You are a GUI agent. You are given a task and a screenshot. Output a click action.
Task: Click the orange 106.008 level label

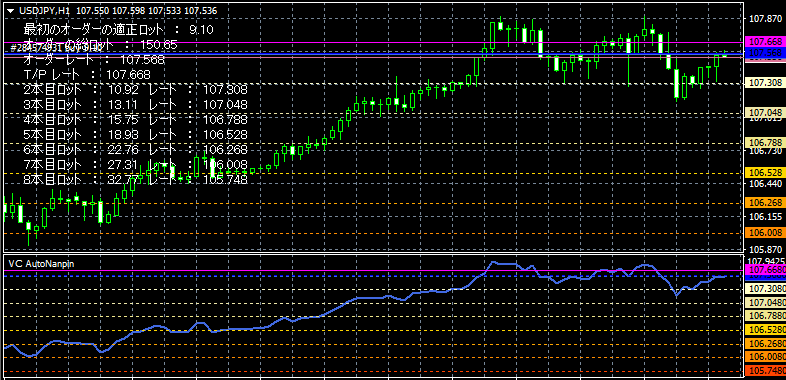click(764, 233)
